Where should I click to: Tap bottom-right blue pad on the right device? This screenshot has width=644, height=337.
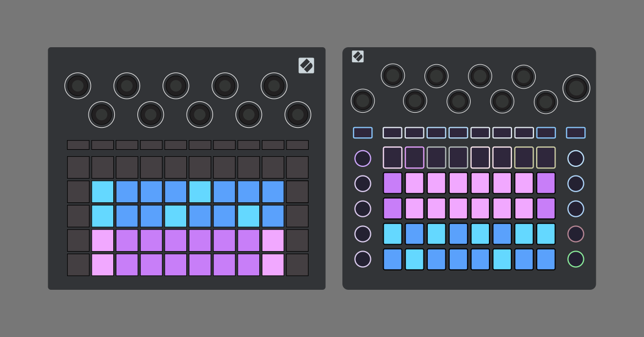(546, 259)
